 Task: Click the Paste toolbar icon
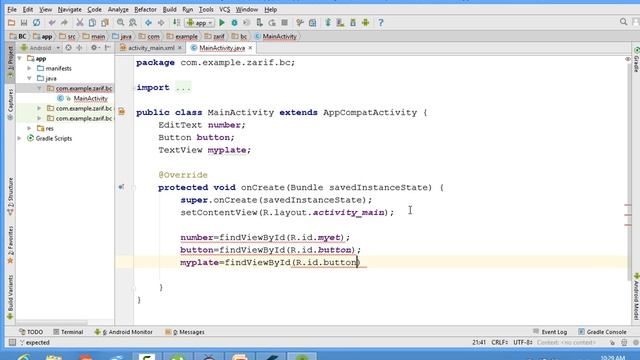105,23
